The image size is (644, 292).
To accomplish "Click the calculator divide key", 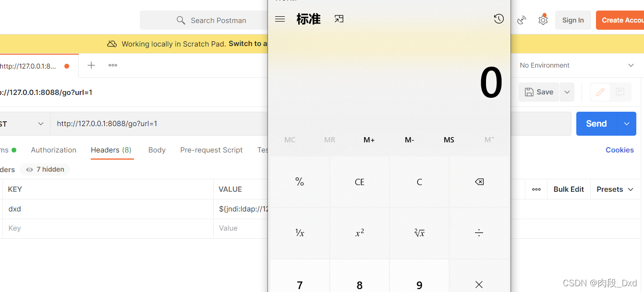I will tap(479, 233).
